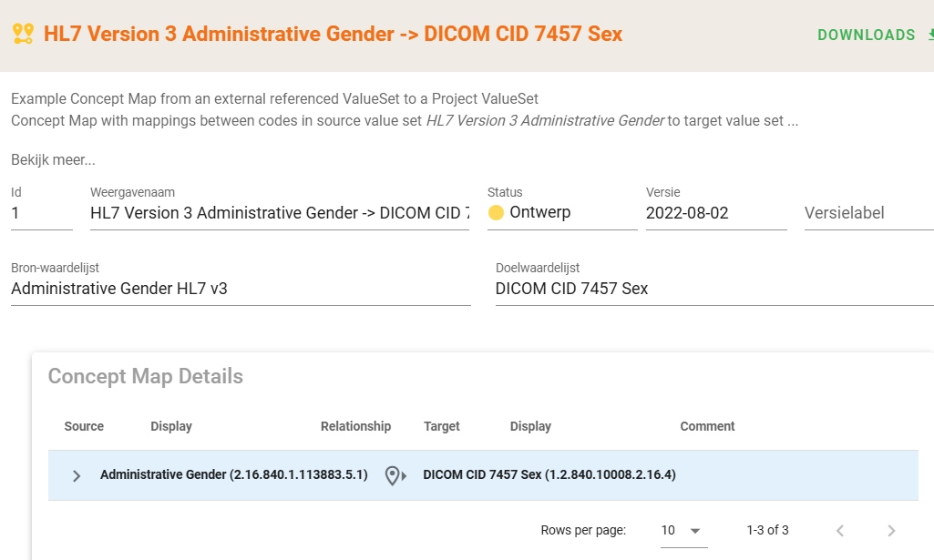Open the DOWNLOADS menu
This screenshot has width=934, height=560.
click(866, 35)
